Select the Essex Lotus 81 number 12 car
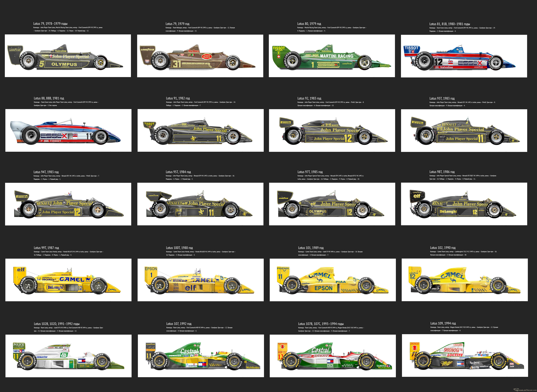The height and width of the screenshot is (392, 537). 464,56
